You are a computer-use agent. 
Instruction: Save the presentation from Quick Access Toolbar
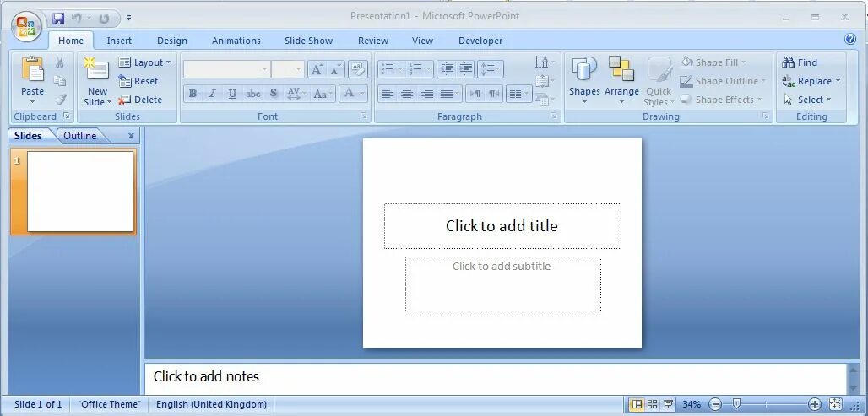click(x=58, y=19)
